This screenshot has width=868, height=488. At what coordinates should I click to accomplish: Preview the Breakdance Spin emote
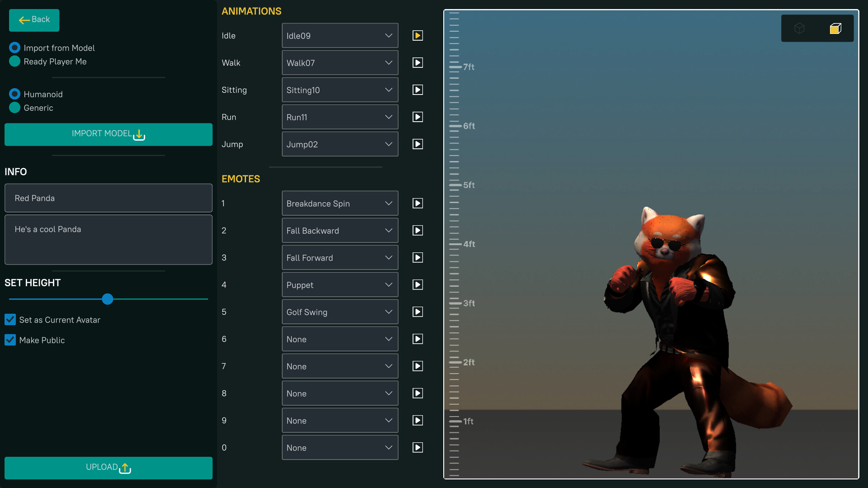click(417, 204)
